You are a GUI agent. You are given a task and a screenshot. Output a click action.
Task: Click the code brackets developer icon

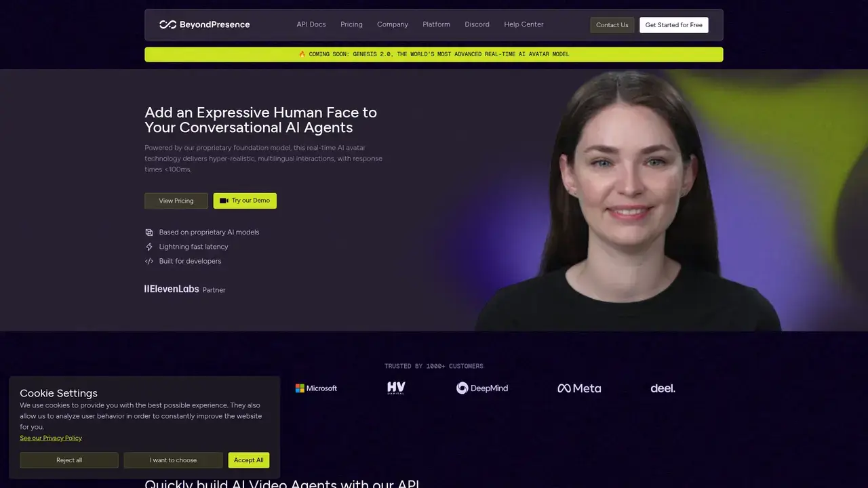click(149, 262)
